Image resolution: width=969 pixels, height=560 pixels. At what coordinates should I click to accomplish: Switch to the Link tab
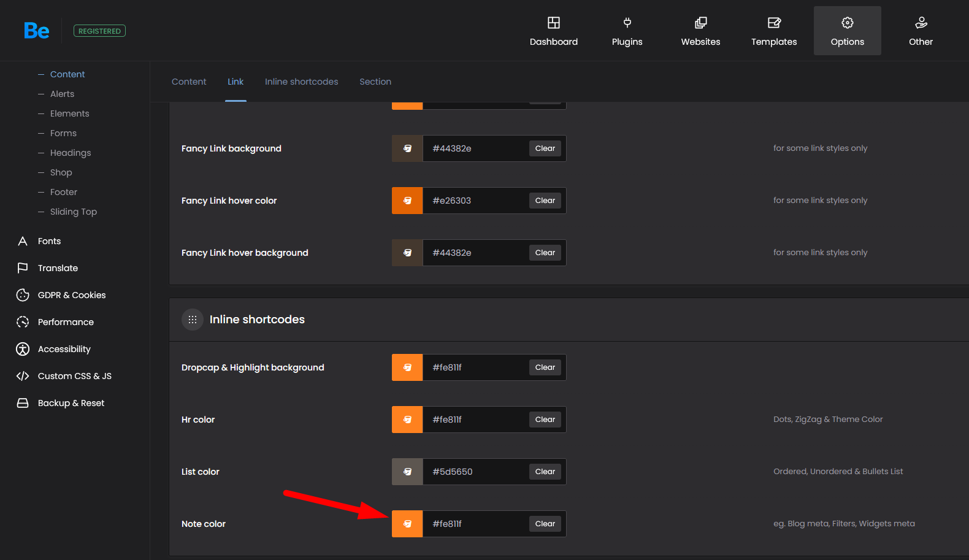point(236,82)
